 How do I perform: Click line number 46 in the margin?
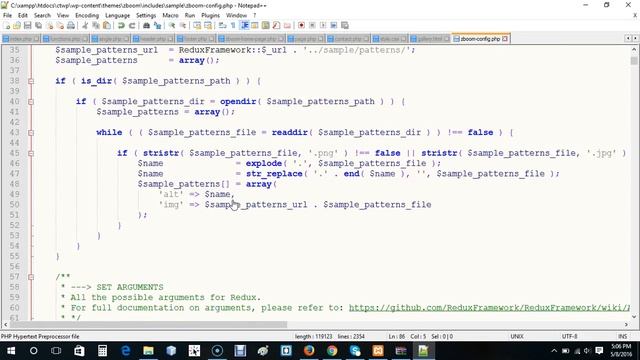click(x=14, y=163)
